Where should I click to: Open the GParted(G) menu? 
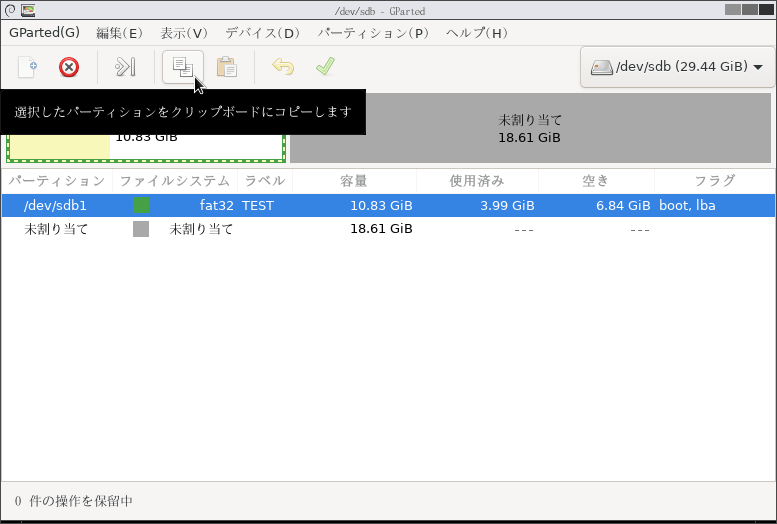click(45, 33)
